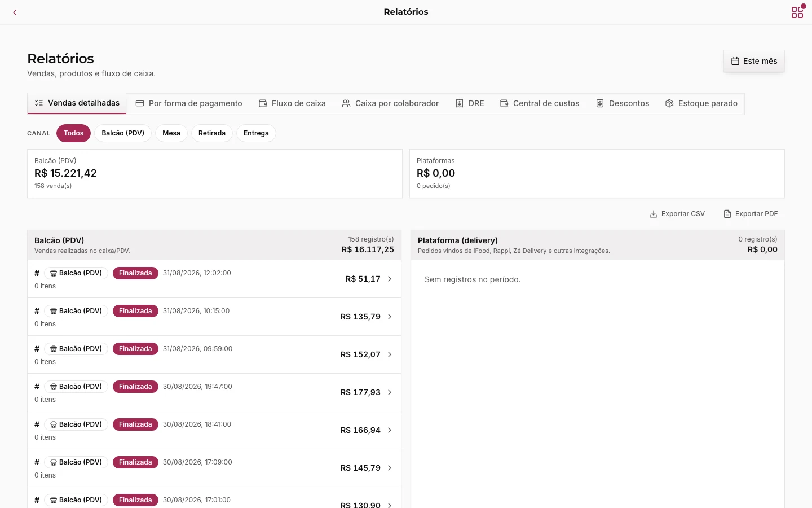Click date 31/08/2026, 12:02:00
The width and height of the screenshot is (812, 508).
[197, 273]
